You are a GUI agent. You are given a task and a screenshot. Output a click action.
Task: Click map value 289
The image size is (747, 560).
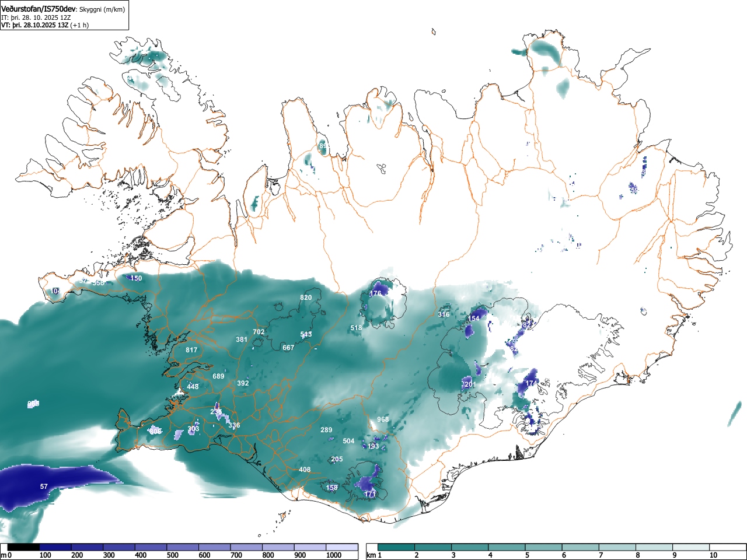326,430
